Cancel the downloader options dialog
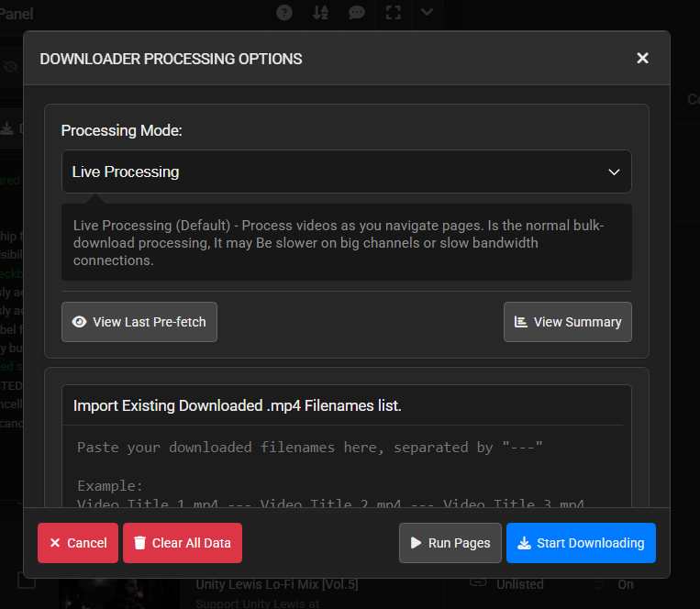This screenshot has width=700, height=609. click(x=78, y=543)
